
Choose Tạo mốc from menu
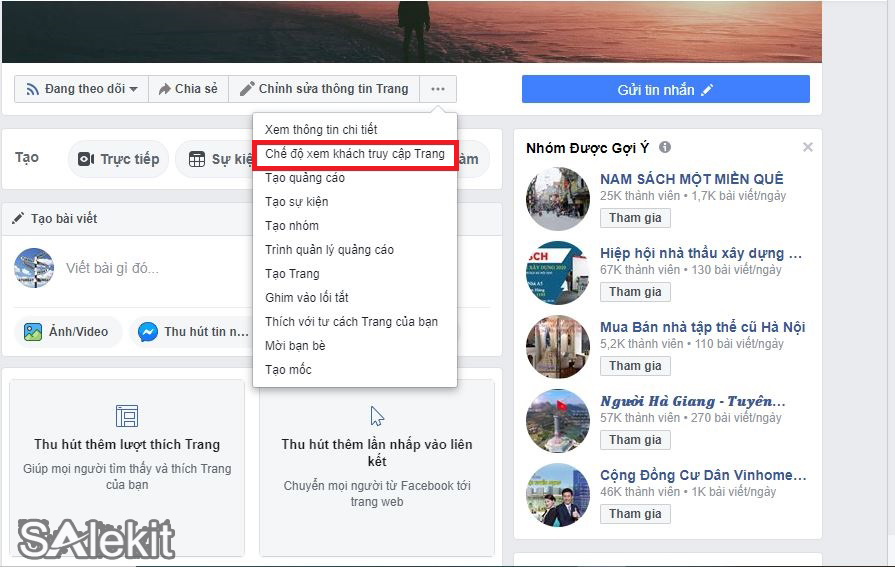[354, 369]
